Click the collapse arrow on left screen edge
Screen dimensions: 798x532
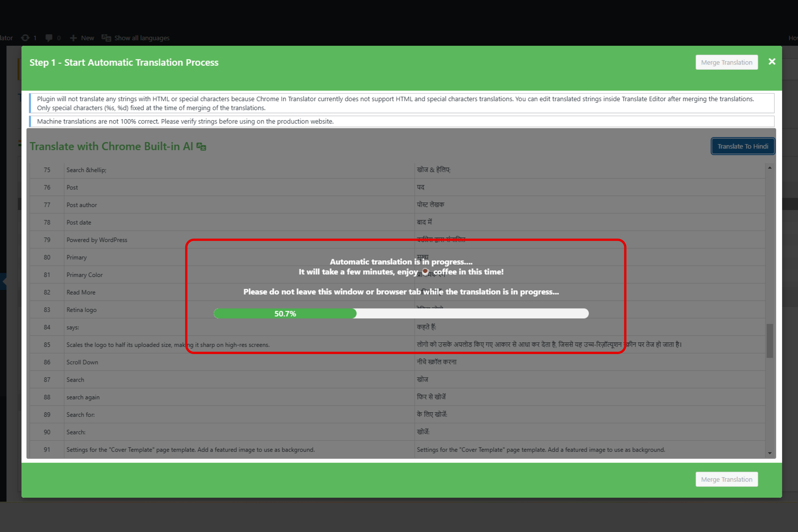tap(3, 281)
